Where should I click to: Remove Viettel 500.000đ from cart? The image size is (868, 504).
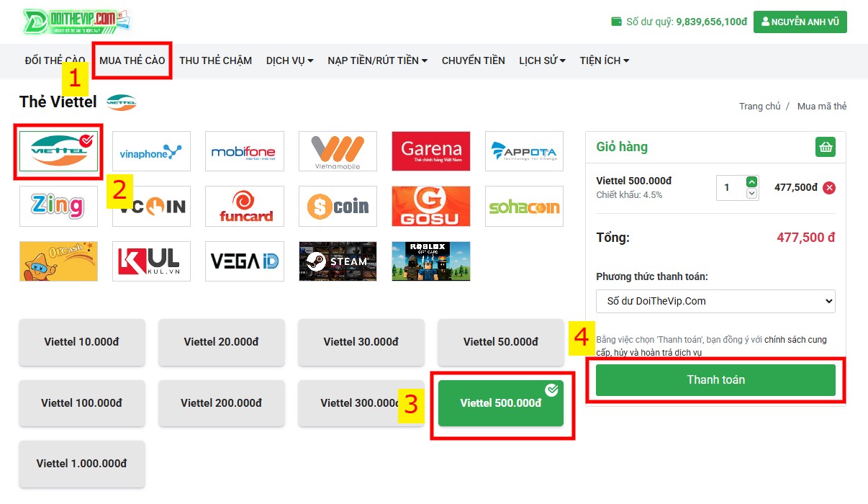(829, 188)
